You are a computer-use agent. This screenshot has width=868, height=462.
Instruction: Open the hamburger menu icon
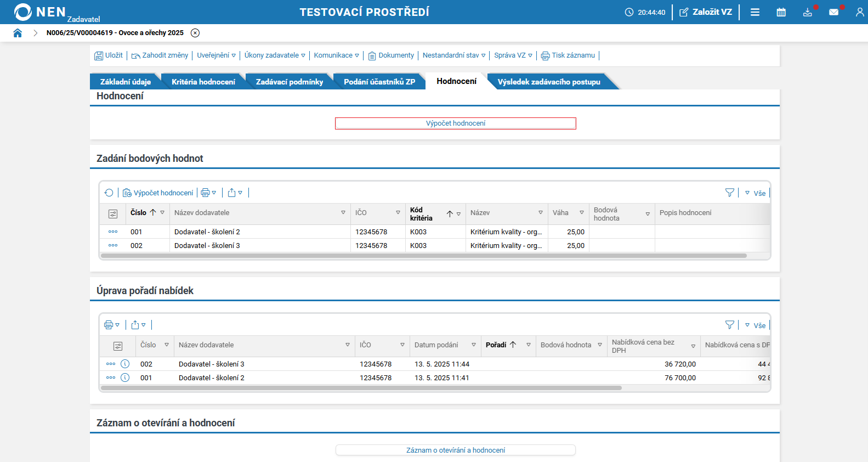(x=755, y=12)
